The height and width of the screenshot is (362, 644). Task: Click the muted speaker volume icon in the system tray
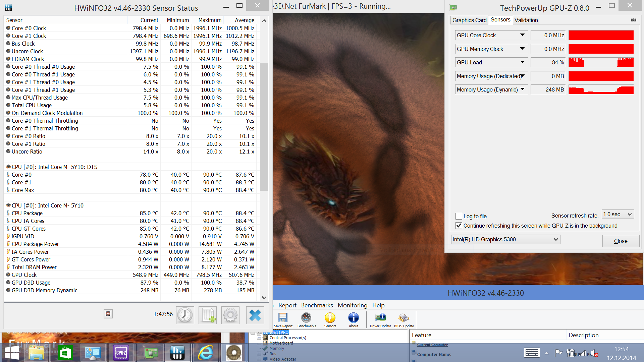595,353
